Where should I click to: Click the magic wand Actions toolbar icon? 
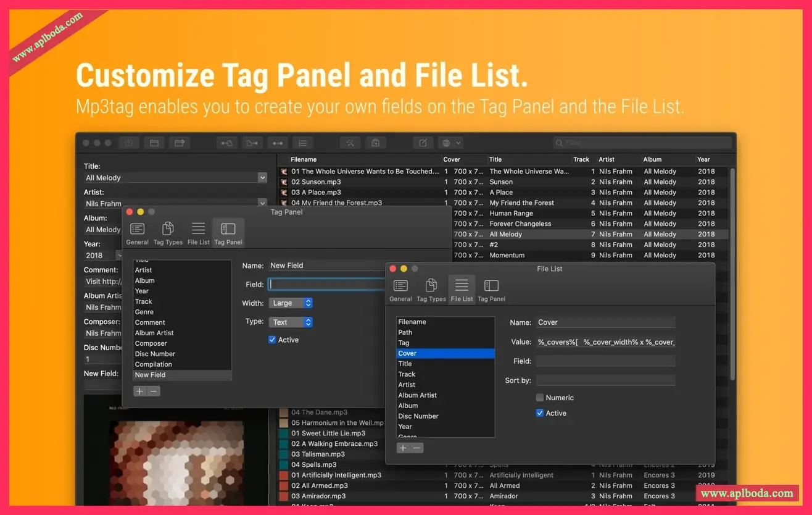350,143
